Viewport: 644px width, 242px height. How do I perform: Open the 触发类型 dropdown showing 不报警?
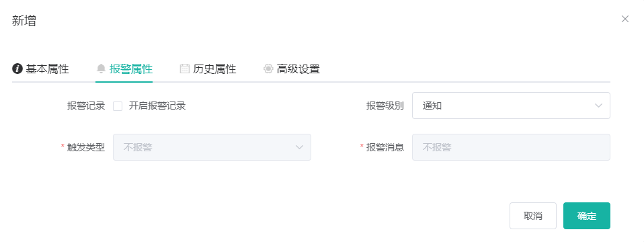212,147
